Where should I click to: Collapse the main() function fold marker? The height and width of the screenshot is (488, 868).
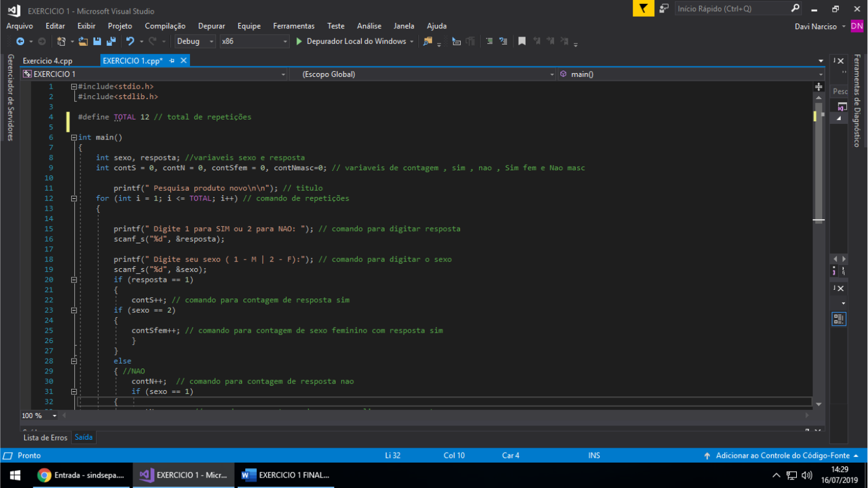pyautogui.click(x=74, y=137)
